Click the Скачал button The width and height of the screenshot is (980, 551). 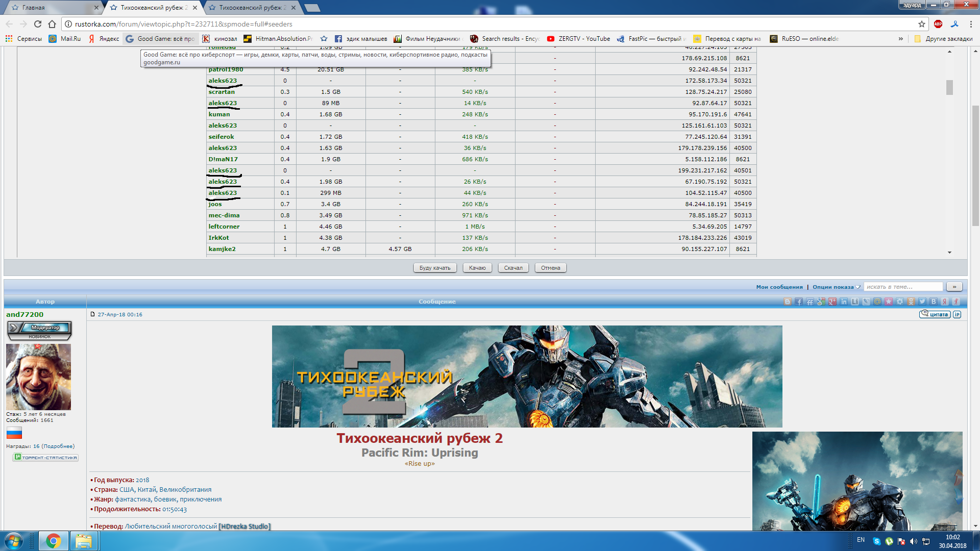point(513,268)
